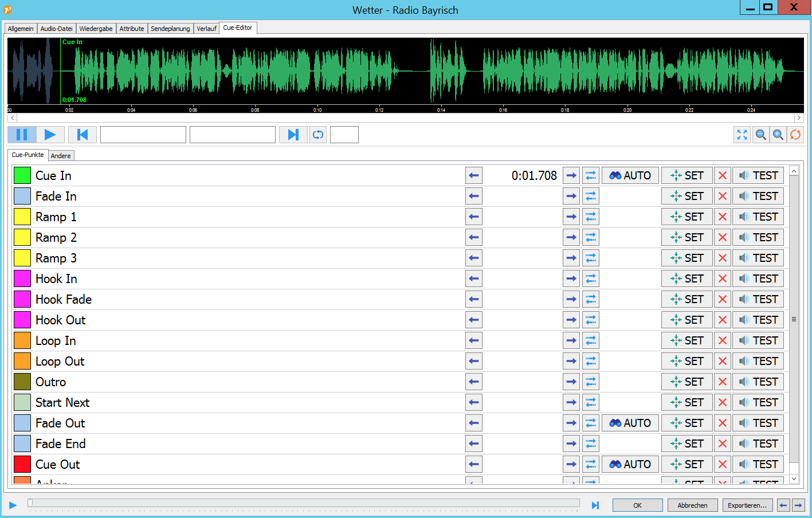Open the Sendeplanung tab
Screen dimensions: 812x518
[x=170, y=29]
